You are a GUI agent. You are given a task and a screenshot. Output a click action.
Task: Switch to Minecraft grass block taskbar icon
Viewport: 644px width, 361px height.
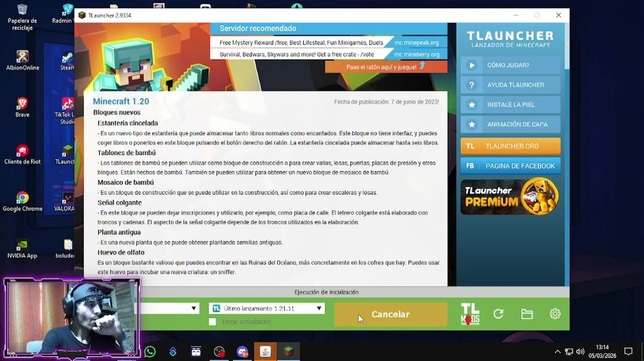288,352
